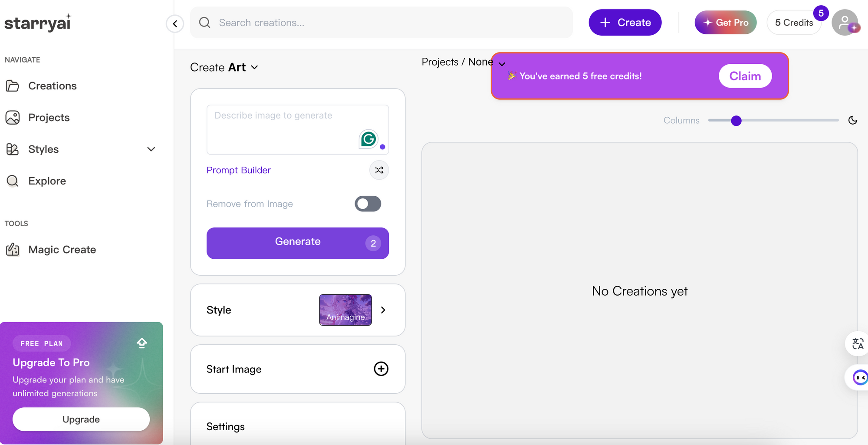Click the Get Pro button
This screenshot has height=445, width=868.
(725, 23)
